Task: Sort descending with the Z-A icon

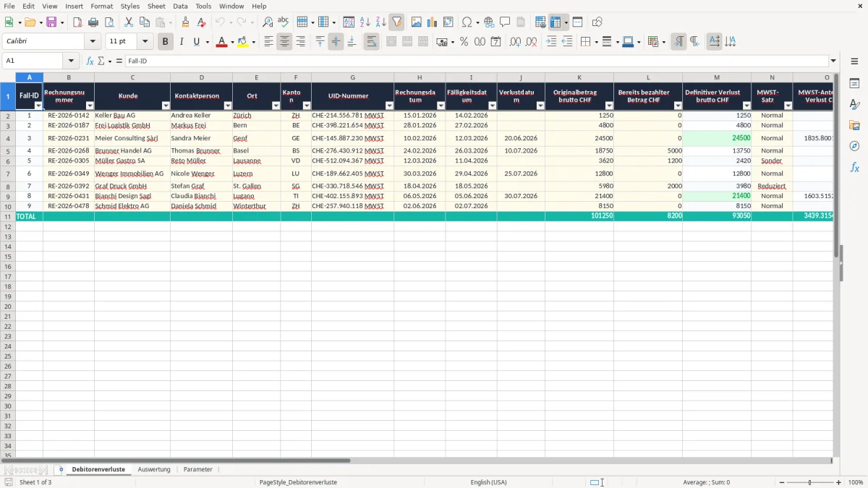Action: [x=380, y=22]
